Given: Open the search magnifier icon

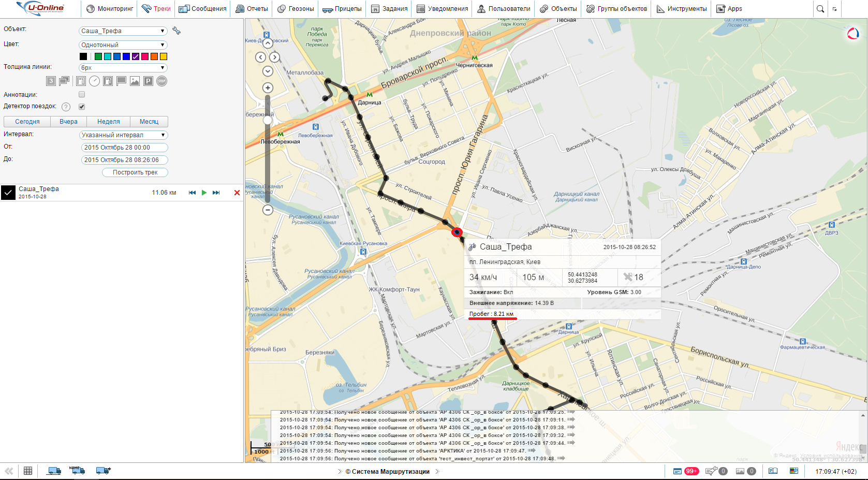Looking at the screenshot, I should tap(820, 9).
